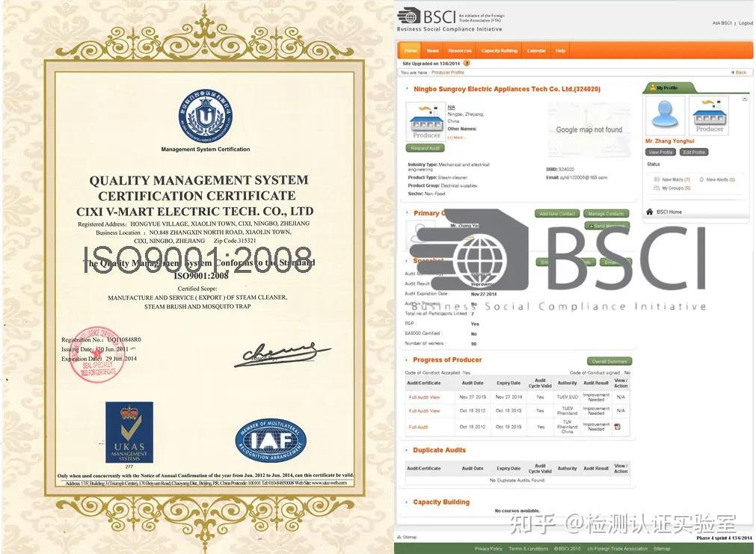Click the question-mark icon beside the upgrade notice
Image resolution: width=756 pixels, height=554 pixels.
(467, 64)
